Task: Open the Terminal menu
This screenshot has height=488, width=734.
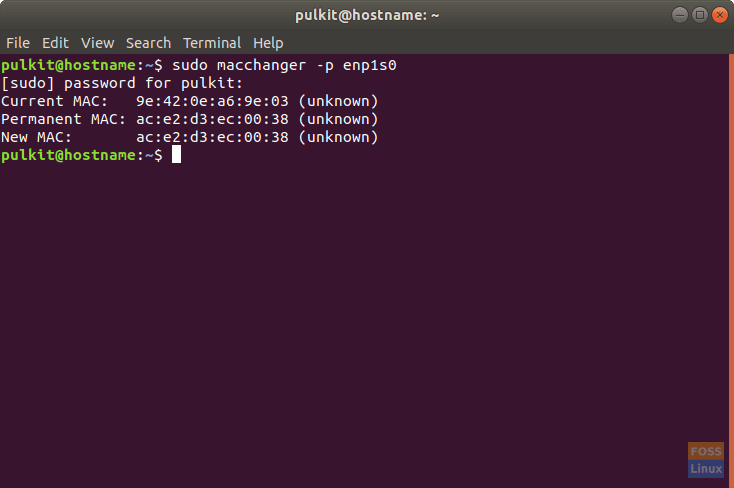Action: 212,43
